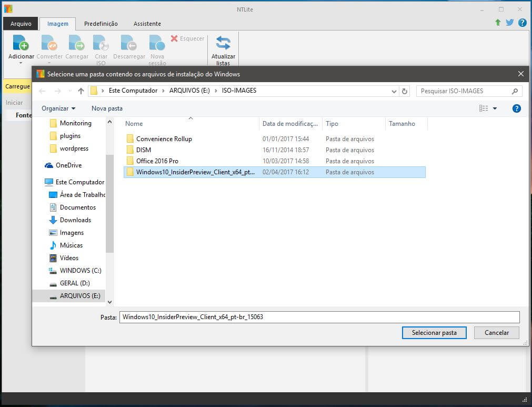Select Windows10_InsiderPreview_Client_x64 folder
Screen dimensions: 532x407
(x=275, y=172)
